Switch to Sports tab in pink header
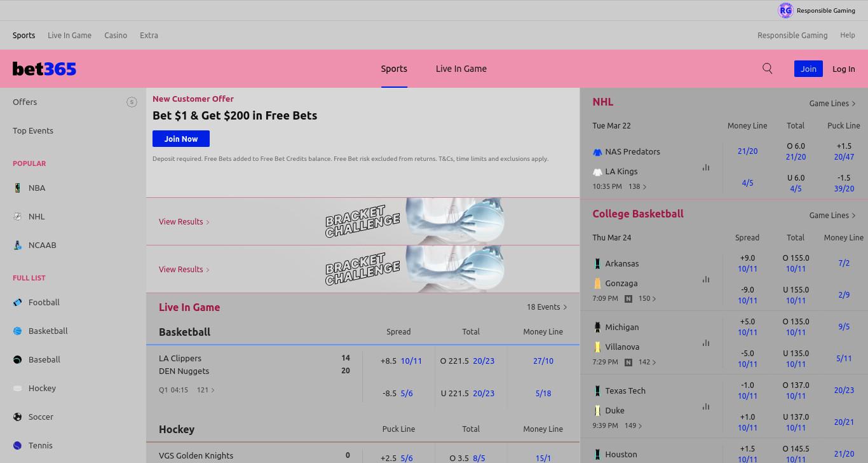The image size is (868, 463). coord(394,69)
